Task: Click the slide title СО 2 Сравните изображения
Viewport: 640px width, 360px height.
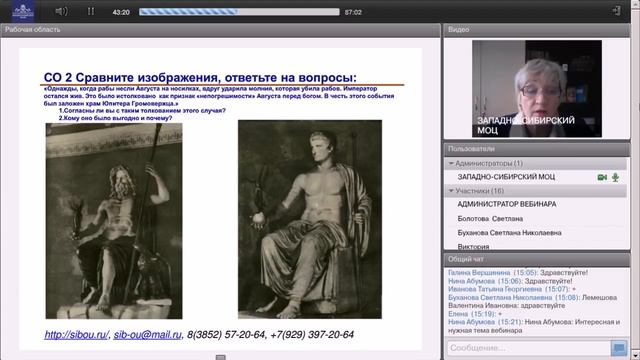Action: tap(200, 78)
